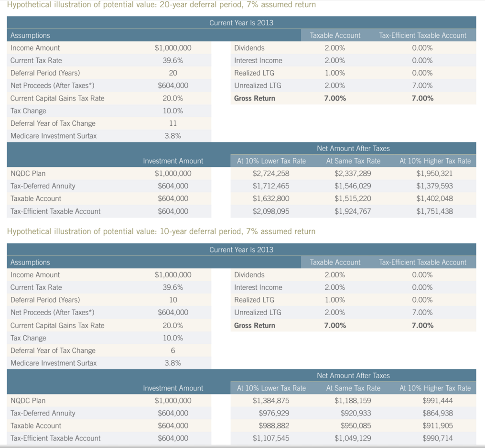Select the Deferral Period value of 10
The height and width of the screenshot is (448, 485).
[x=173, y=300]
